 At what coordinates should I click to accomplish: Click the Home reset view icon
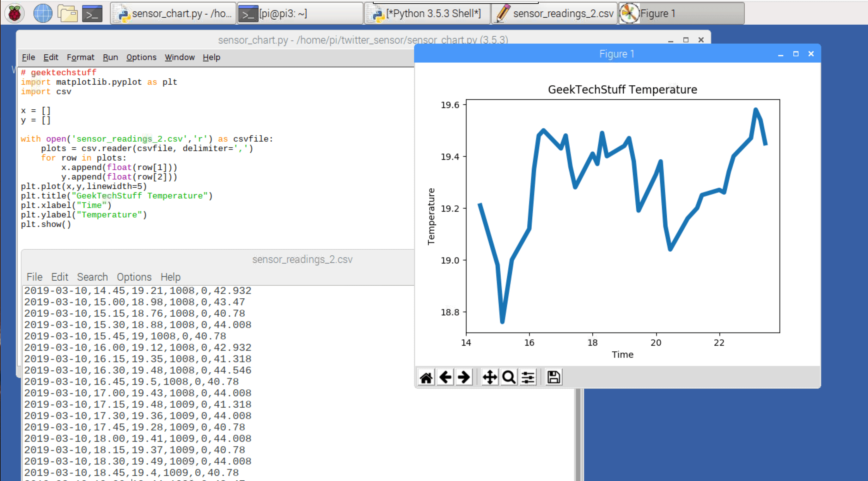point(426,377)
